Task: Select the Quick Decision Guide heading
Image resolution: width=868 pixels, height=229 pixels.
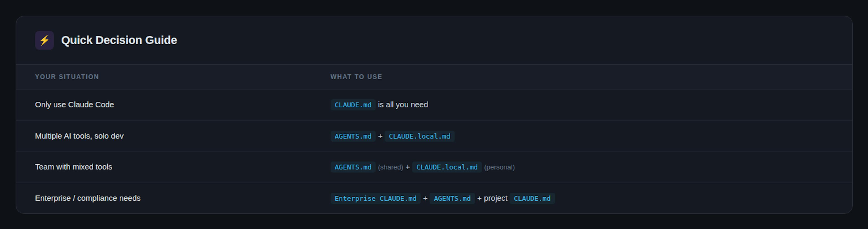Action: pos(119,40)
